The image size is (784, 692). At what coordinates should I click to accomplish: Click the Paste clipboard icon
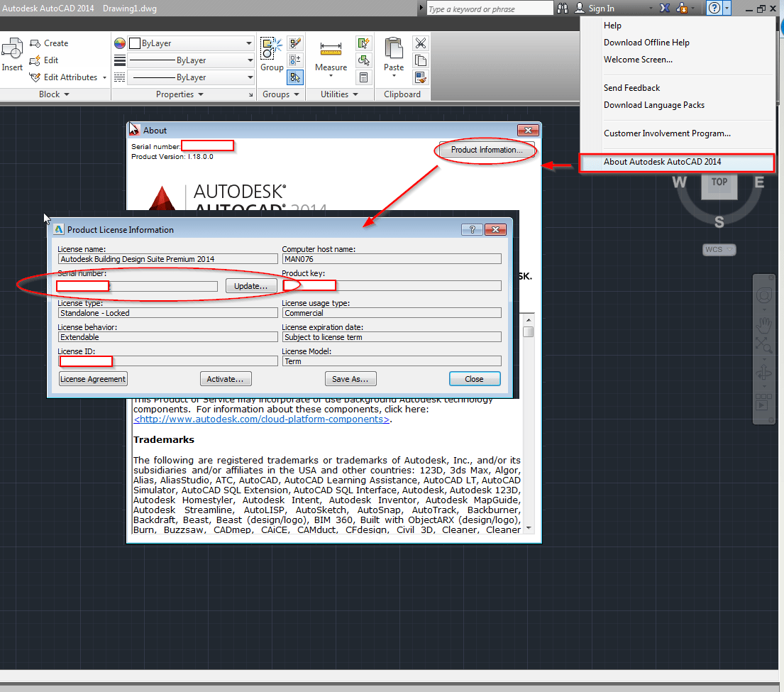coord(394,48)
